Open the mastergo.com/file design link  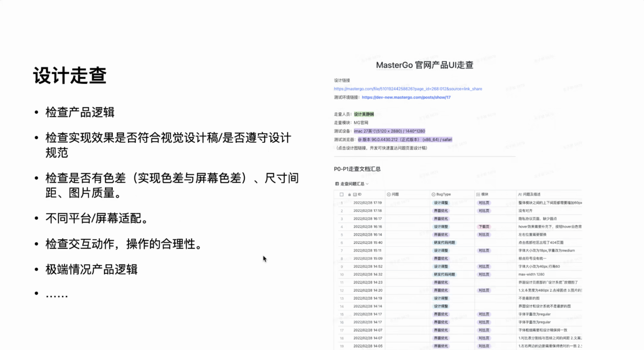(408, 89)
